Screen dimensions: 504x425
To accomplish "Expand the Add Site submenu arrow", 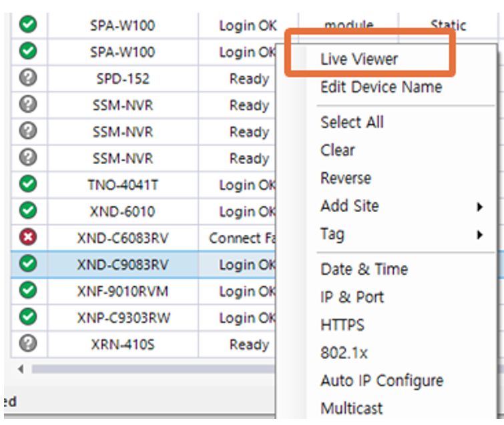I will tap(479, 207).
